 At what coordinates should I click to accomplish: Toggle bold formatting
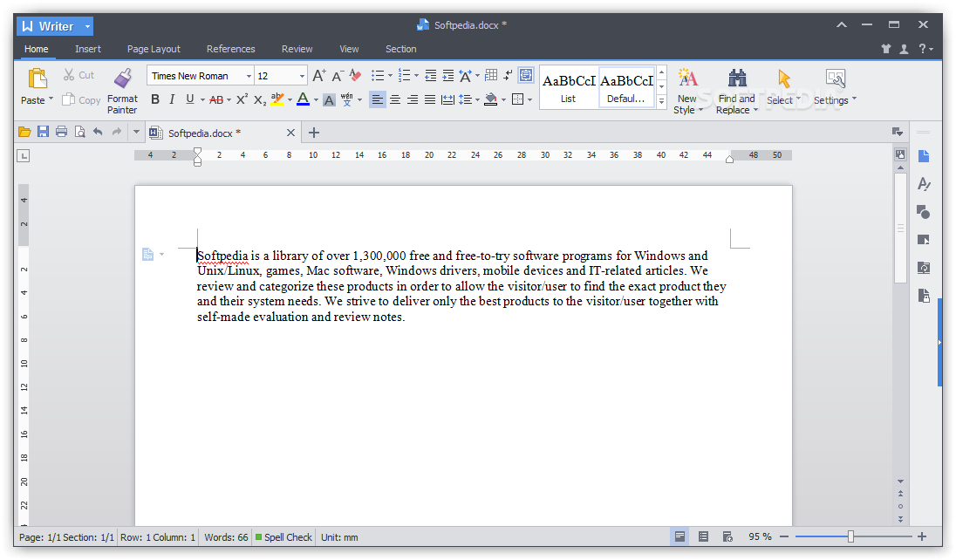[x=155, y=99]
